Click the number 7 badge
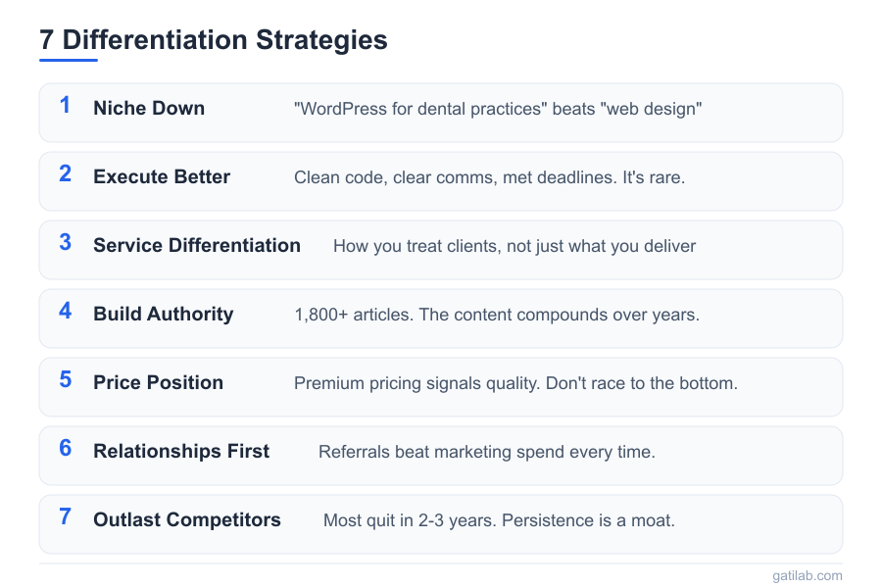This screenshot has width=882, height=588. click(x=65, y=517)
